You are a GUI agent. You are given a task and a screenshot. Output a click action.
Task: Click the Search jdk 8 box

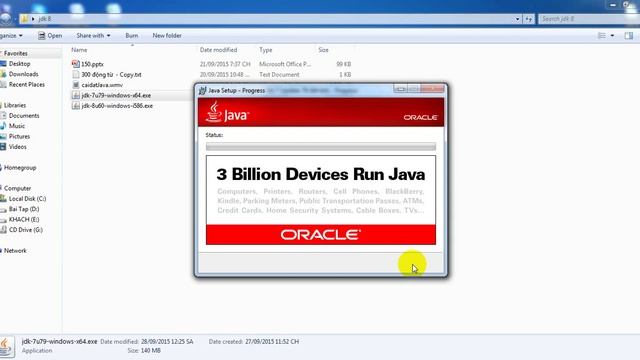point(588,19)
